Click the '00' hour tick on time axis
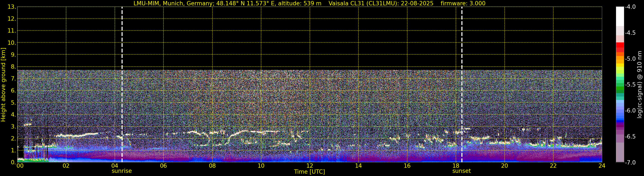 [x=20, y=166]
